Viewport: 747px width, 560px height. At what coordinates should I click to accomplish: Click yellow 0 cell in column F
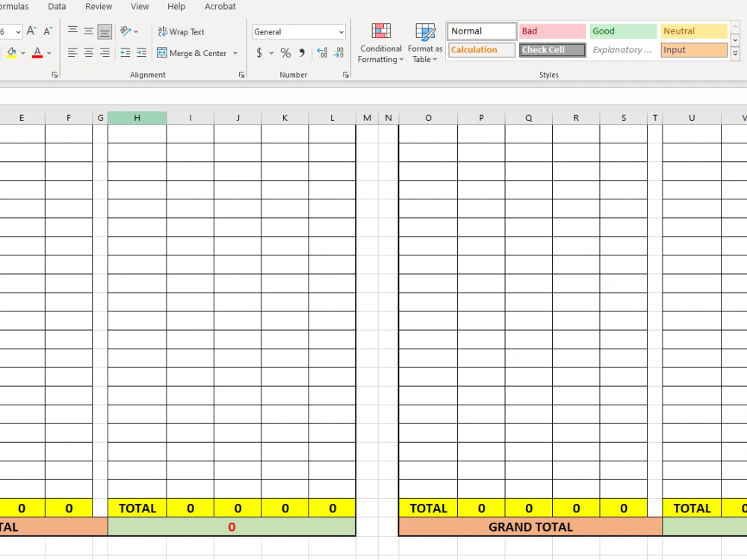point(69,508)
